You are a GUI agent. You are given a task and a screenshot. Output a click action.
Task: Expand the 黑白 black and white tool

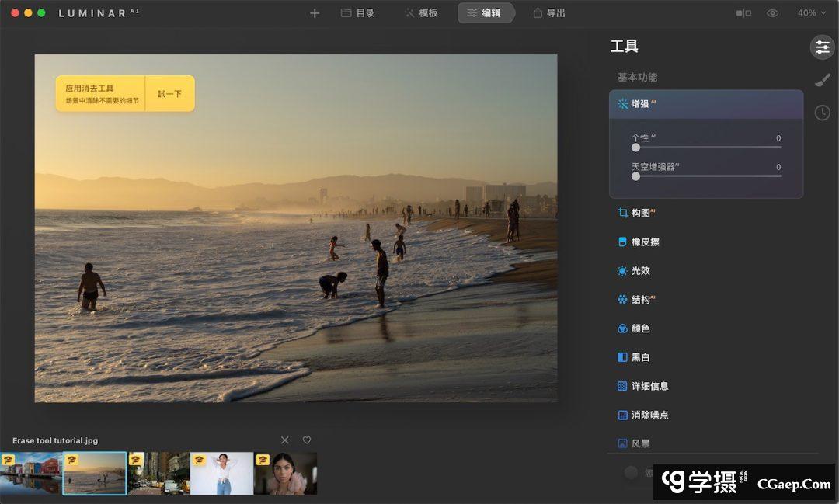(x=640, y=357)
